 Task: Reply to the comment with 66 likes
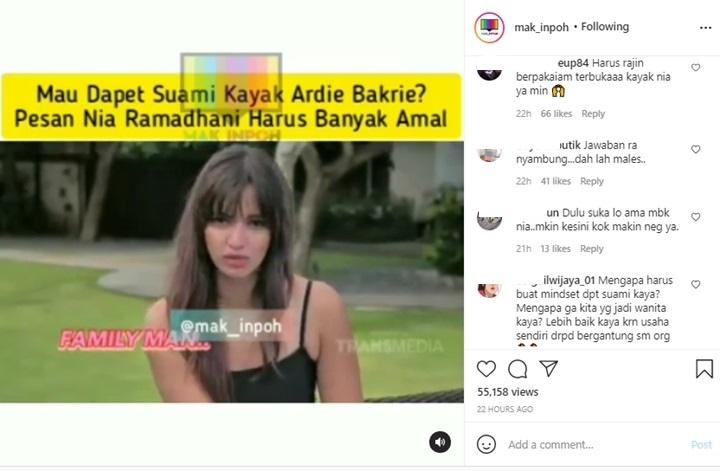pos(593,114)
